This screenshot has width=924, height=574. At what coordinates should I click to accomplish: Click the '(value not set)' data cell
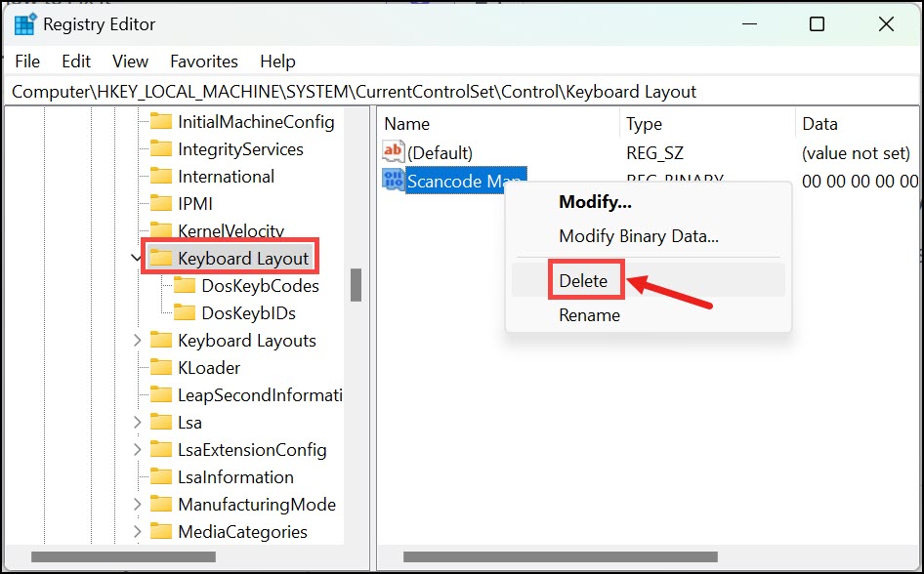pos(857,153)
